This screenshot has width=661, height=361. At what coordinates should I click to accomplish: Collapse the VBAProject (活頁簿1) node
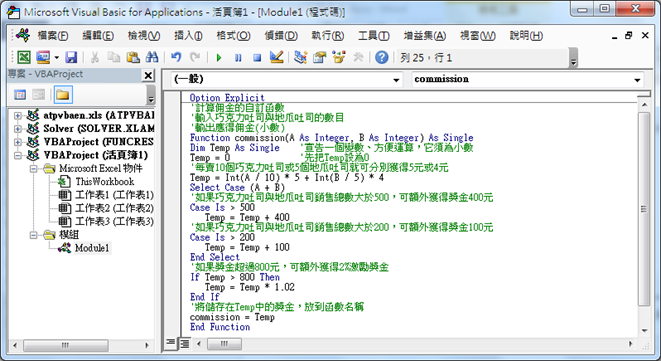(x=18, y=155)
